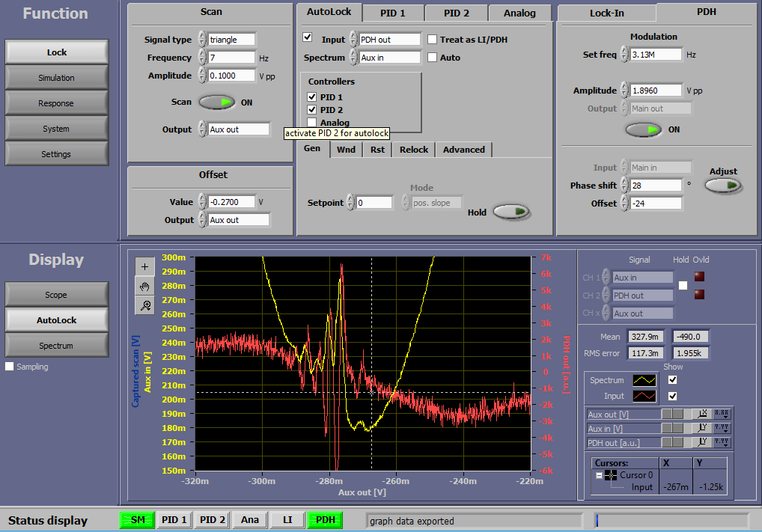Screen dimensions: 762x532
Task: Switch to the Lock-In tab
Action: coord(606,13)
